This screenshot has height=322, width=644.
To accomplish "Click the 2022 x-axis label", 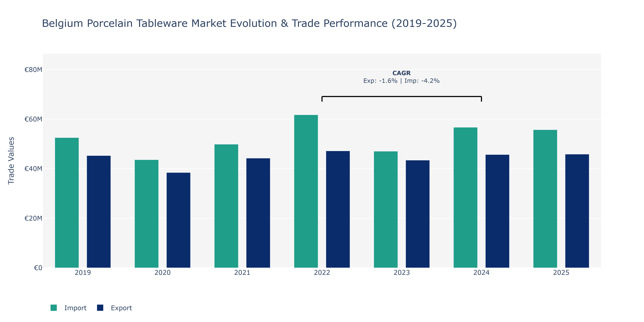I will click(322, 272).
